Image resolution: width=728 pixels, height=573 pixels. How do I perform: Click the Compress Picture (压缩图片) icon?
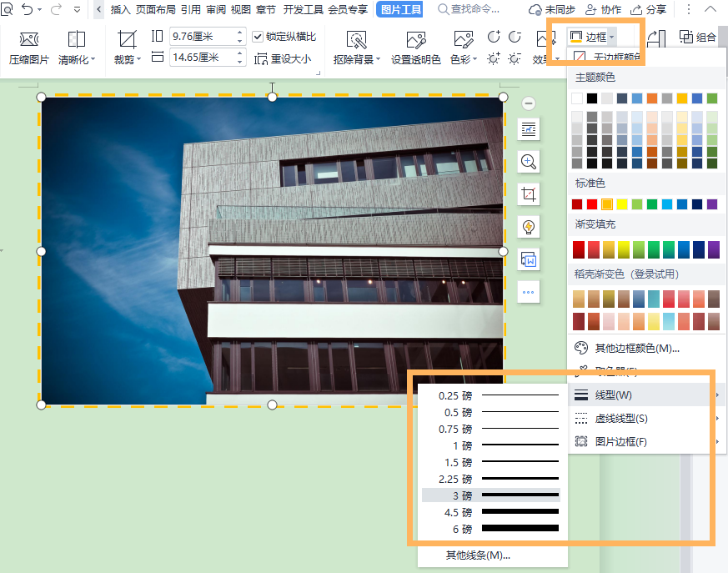(x=29, y=39)
